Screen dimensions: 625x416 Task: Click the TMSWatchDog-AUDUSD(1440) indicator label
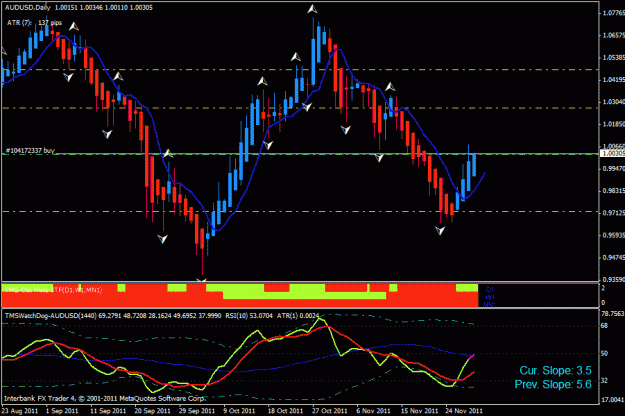pos(51,316)
